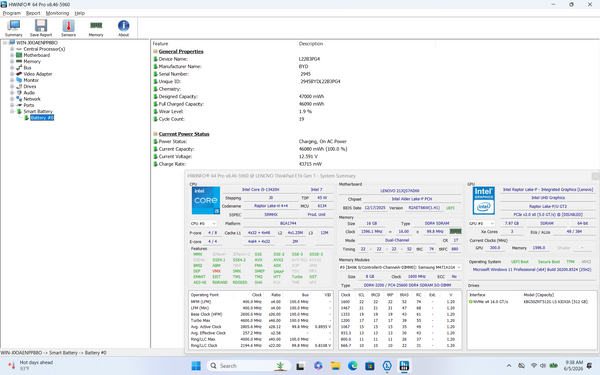The image size is (600, 375).
Task: Switch to the HWiNFO taskbar icon
Action: (404, 366)
